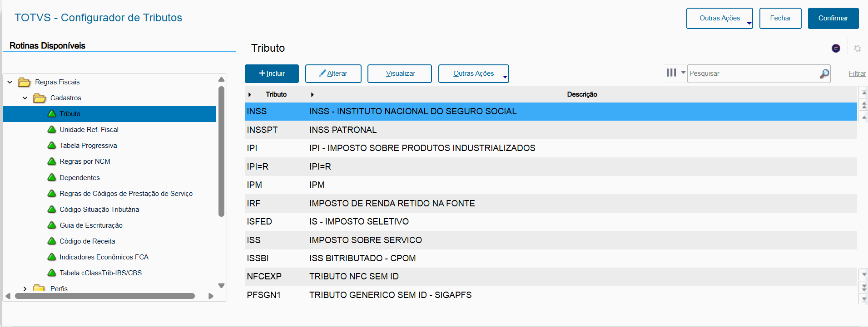
Task: Open the top Outras Ações dropdown
Action: [719, 18]
